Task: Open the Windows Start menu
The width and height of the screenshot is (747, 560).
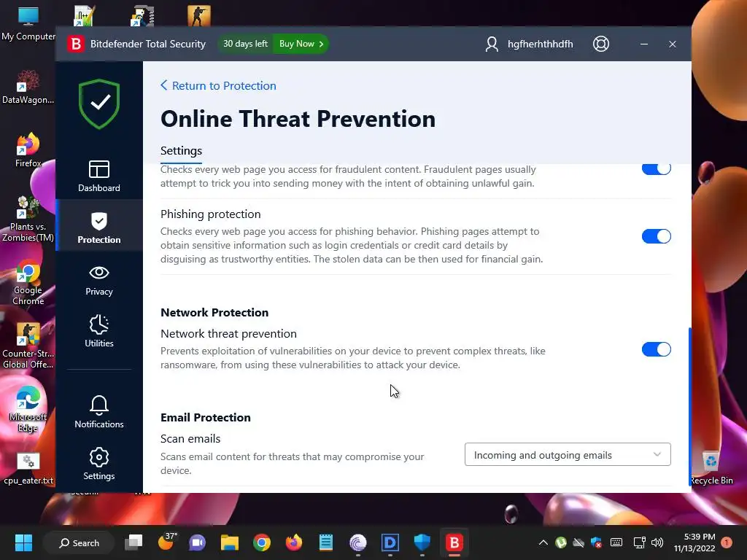Action: [23, 542]
